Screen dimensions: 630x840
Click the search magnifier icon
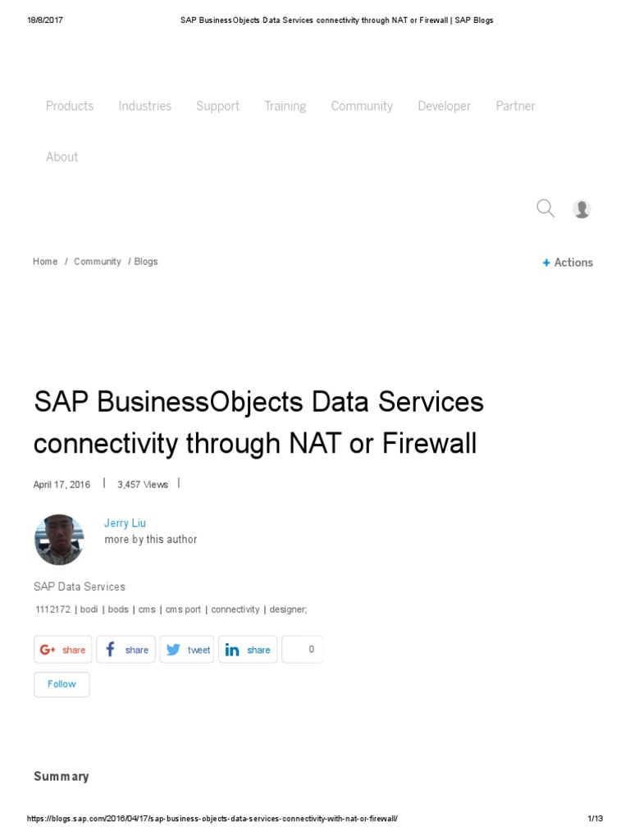(x=546, y=208)
